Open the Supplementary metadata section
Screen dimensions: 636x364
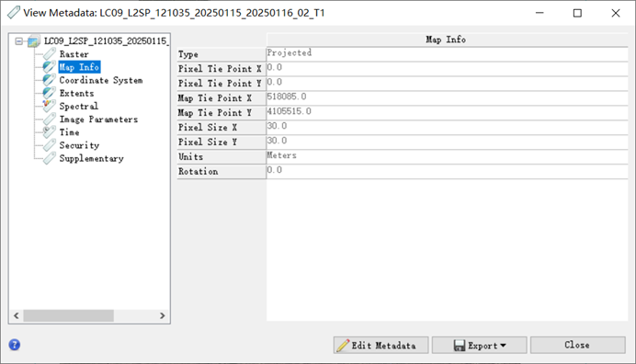coord(91,158)
